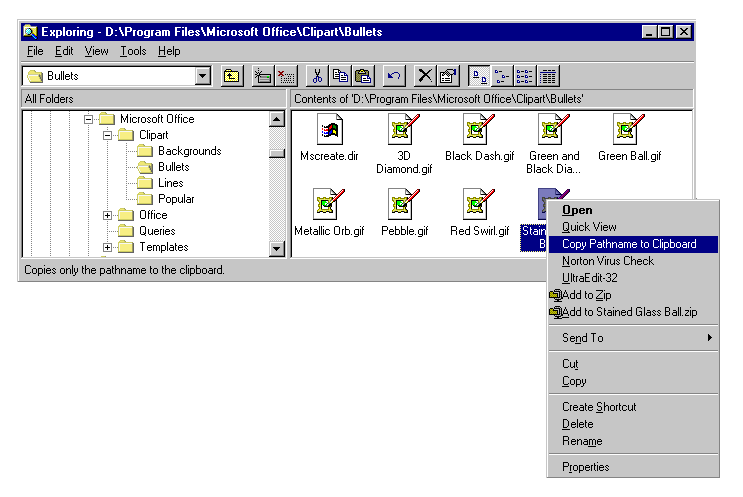Open the Bullets folder dropdown arrow
Viewport: 743px width, 497px height.
[x=203, y=76]
